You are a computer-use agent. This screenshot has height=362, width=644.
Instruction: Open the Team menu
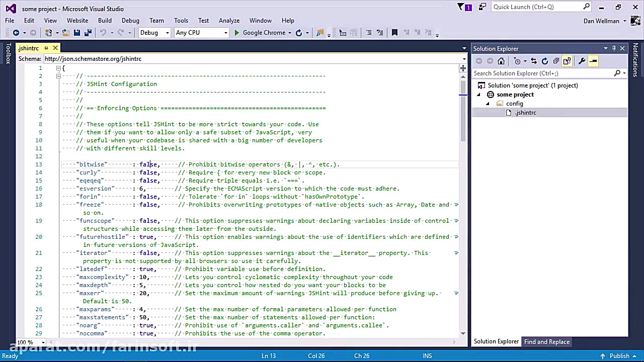click(x=156, y=21)
